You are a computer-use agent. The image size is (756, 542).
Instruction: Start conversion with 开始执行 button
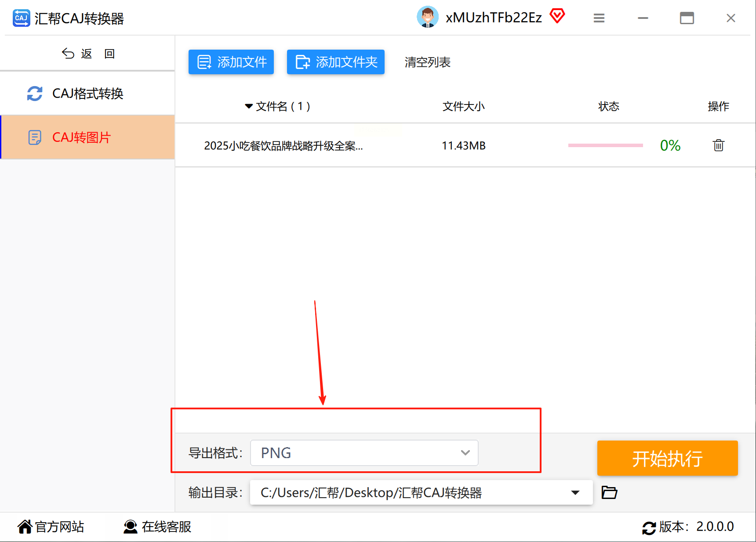(x=667, y=458)
